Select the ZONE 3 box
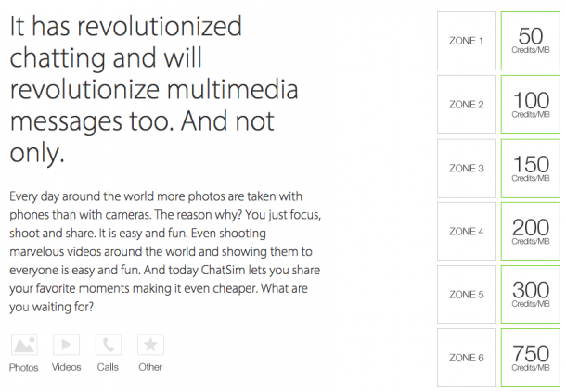The width and height of the screenshot is (566, 392). 467,169
